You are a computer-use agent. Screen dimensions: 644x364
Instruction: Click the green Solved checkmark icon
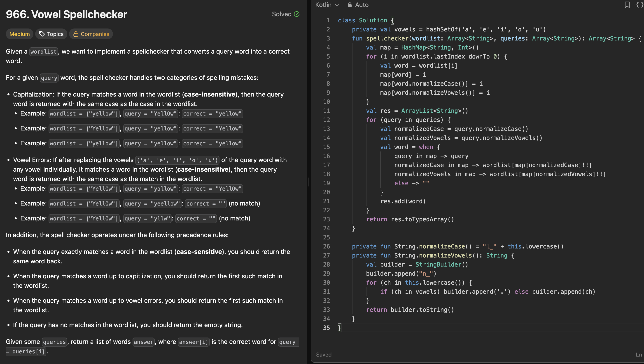[x=297, y=14]
